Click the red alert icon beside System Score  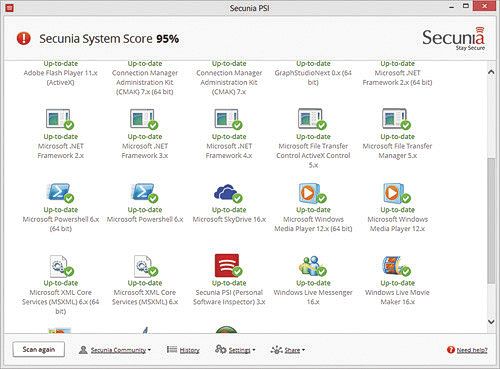pos(24,39)
